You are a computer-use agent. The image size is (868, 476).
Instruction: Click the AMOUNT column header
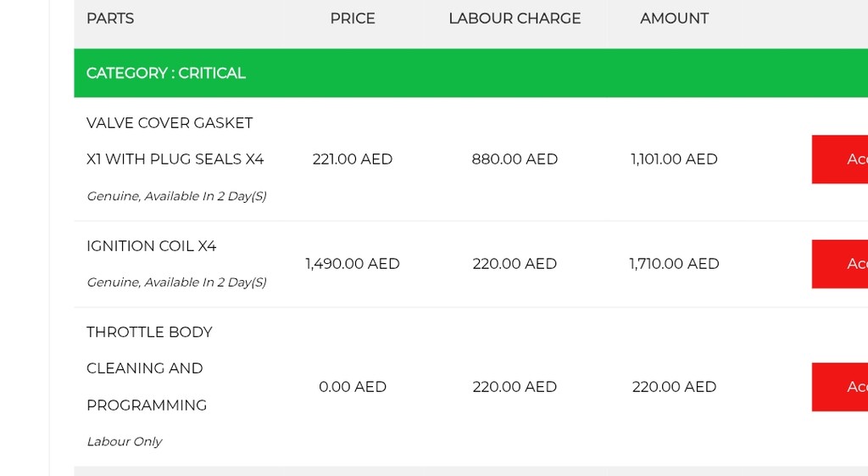pyautogui.click(x=674, y=19)
